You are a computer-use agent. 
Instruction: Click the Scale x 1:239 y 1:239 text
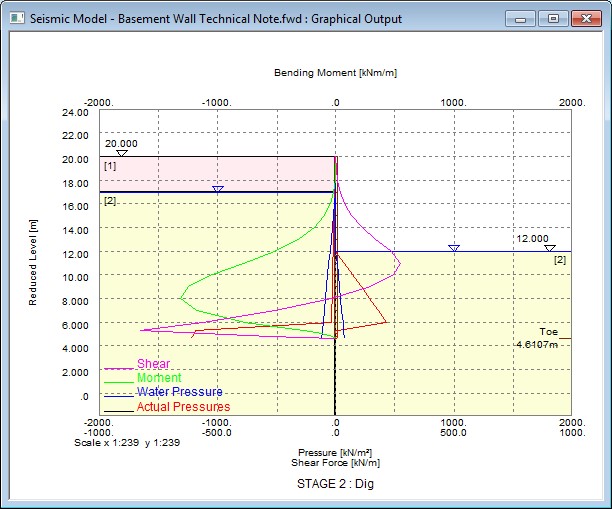pyautogui.click(x=127, y=443)
